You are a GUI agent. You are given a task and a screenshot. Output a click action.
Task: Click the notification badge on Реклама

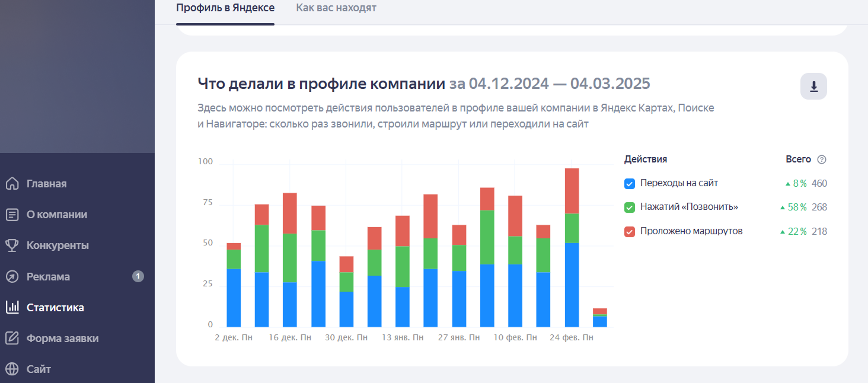[138, 276]
